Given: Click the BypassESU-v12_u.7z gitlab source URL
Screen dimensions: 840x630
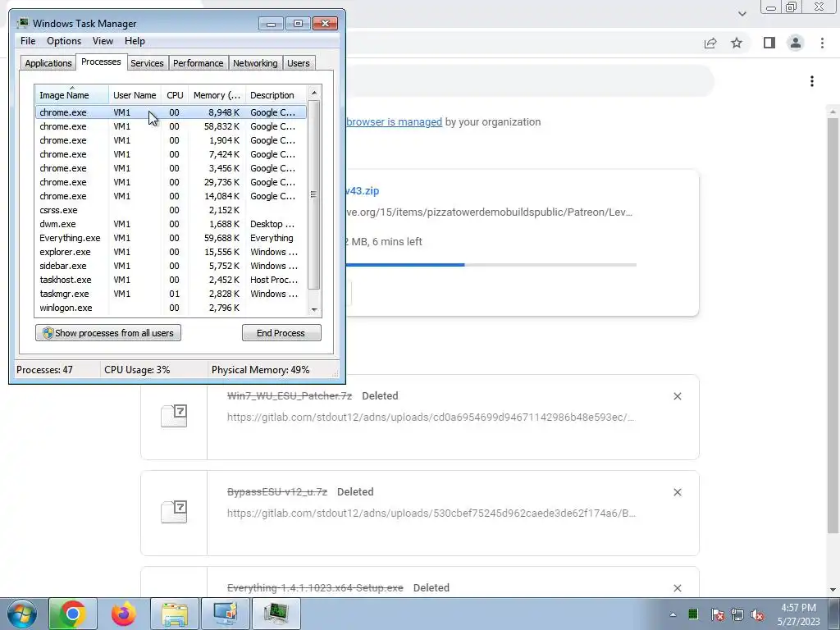Looking at the screenshot, I should pos(431,513).
